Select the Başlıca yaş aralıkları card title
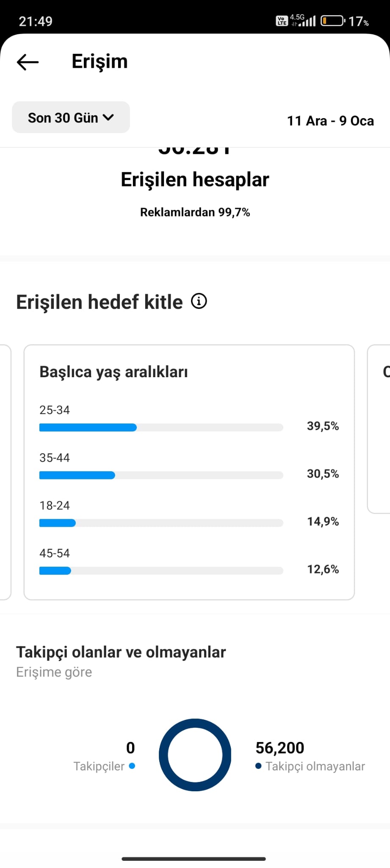This screenshot has width=390, height=868. [113, 372]
